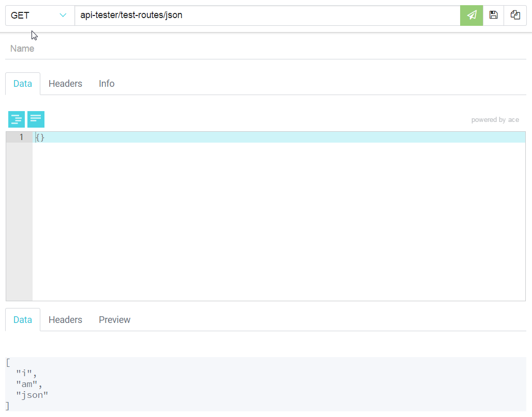This screenshot has height=417, width=532.
Task: Open the response Preview tab
Action: (x=114, y=320)
